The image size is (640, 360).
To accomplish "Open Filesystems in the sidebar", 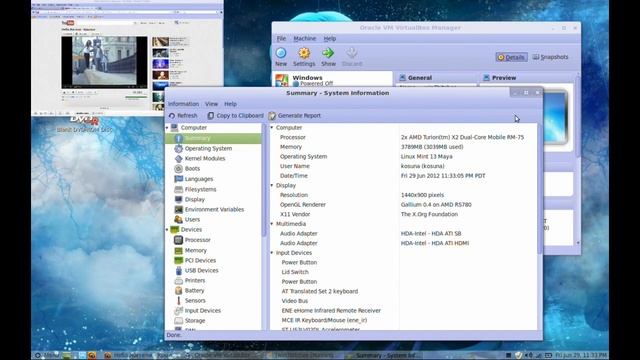I will tap(200, 189).
